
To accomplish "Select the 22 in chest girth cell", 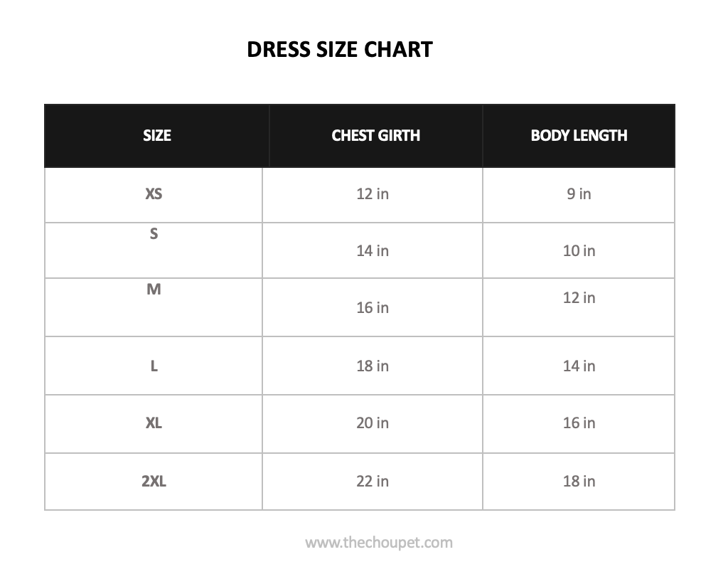I will (x=373, y=482).
